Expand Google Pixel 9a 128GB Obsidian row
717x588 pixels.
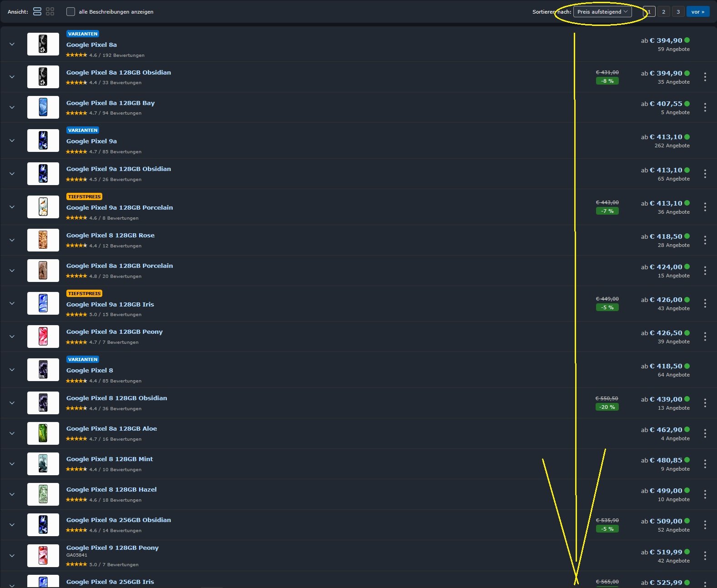tap(12, 174)
